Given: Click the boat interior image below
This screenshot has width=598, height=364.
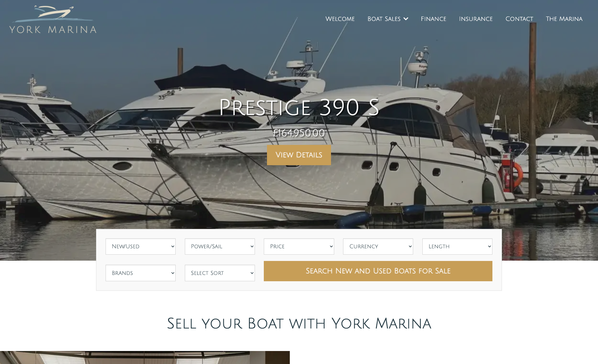Looking at the screenshot, I should click(x=145, y=357).
